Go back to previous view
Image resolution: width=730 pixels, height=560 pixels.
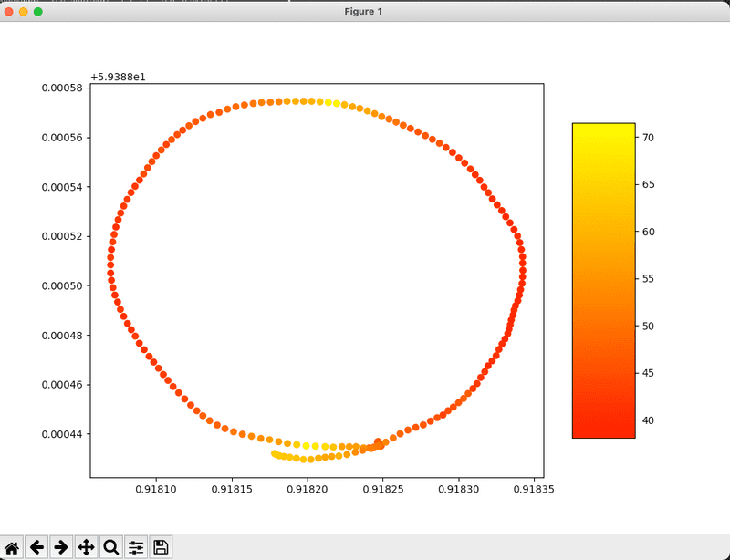(x=37, y=546)
